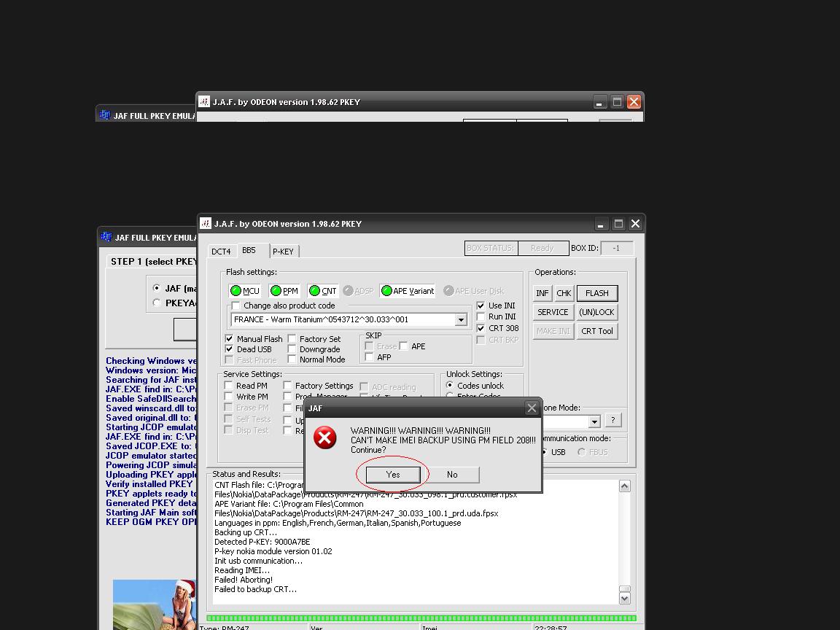Select Codes unlock radio button
Viewport: 840px width, 630px height.
[x=450, y=385]
